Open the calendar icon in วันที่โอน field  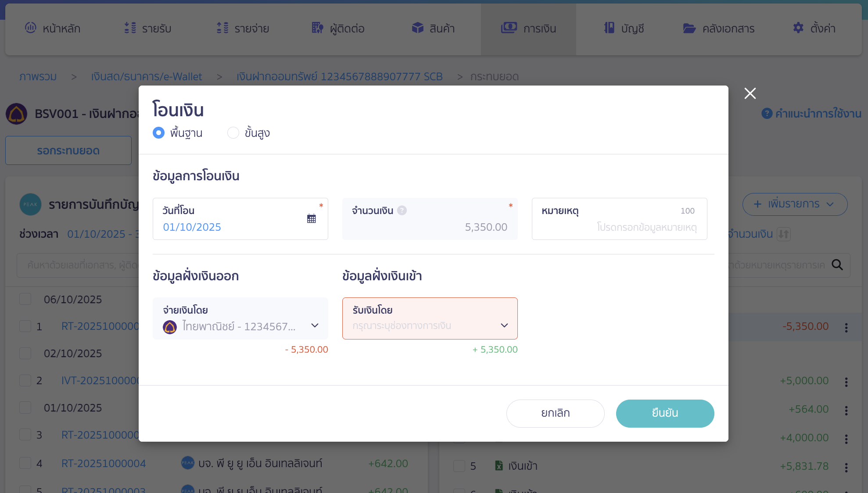312,218
